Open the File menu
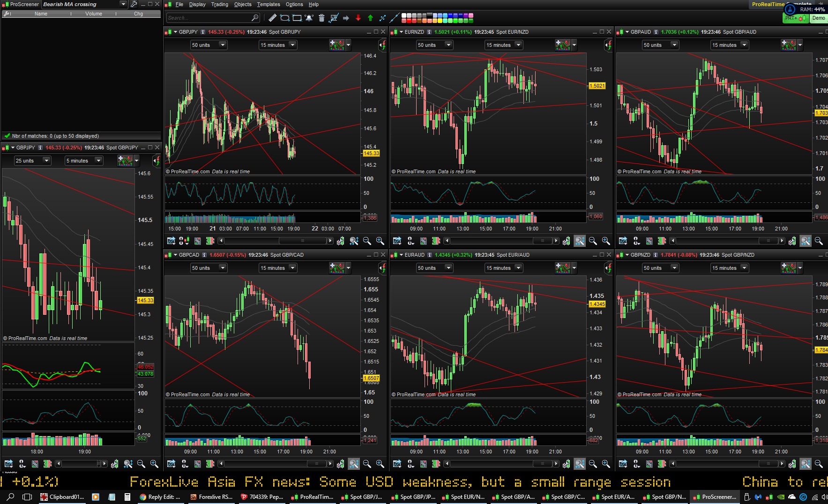828x504 pixels. (x=179, y=4)
